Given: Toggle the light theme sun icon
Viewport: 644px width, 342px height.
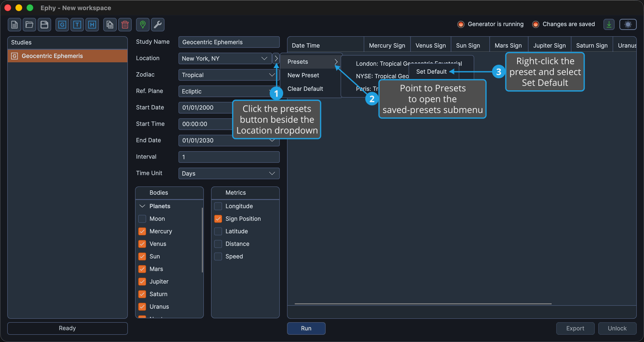Looking at the screenshot, I should coord(628,25).
